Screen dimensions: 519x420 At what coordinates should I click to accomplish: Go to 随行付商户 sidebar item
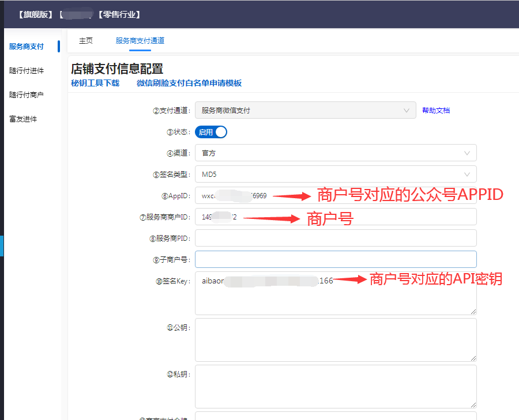(x=27, y=95)
